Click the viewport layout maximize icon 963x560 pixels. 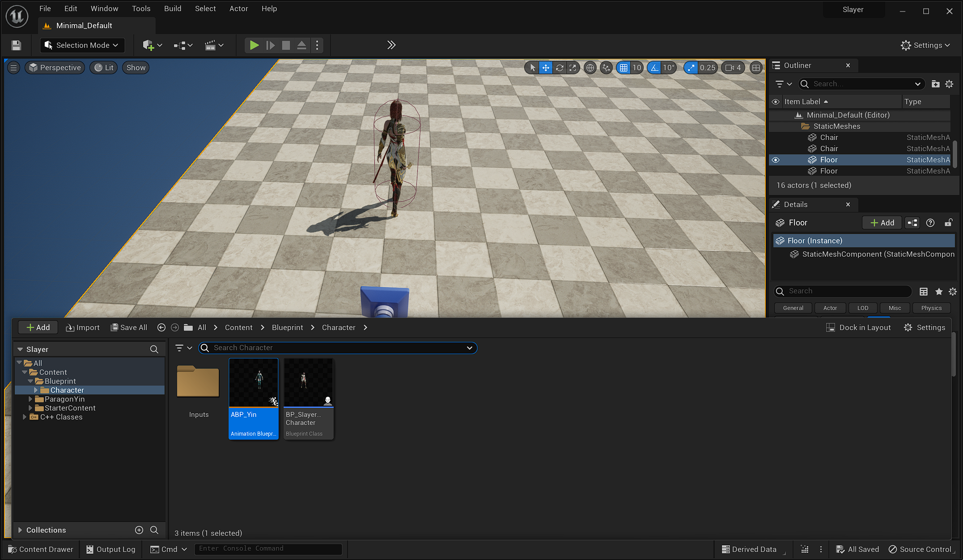click(756, 68)
